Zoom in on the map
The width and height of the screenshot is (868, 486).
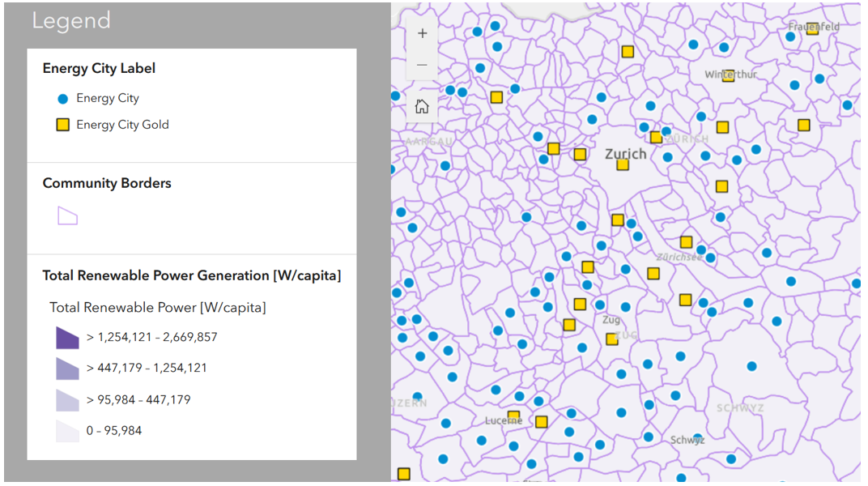point(422,34)
